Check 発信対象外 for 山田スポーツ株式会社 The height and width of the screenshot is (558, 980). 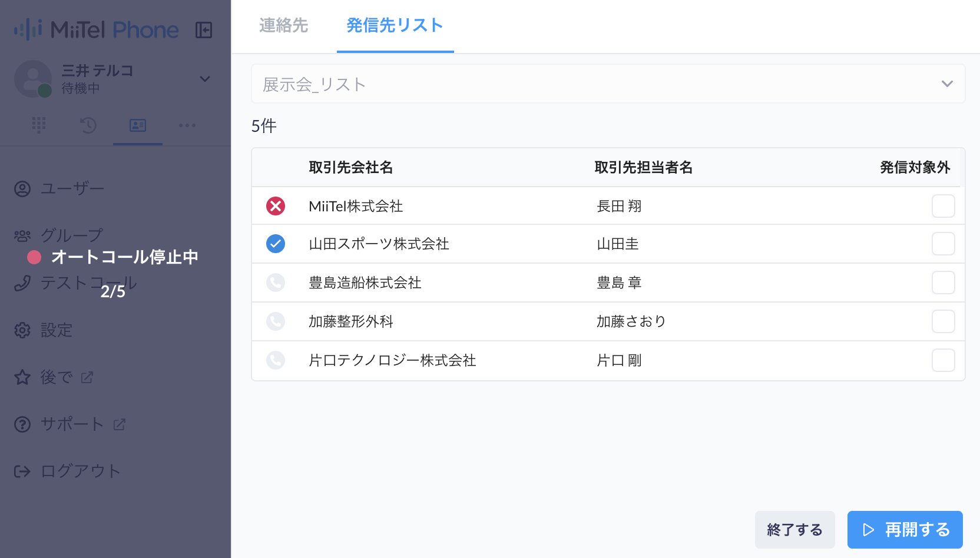tap(943, 244)
